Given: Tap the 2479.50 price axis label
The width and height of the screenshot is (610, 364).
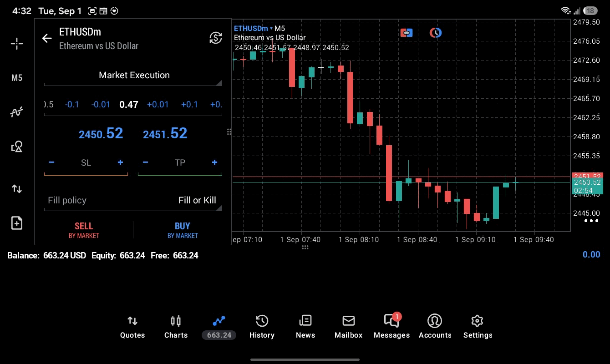Looking at the screenshot, I should [586, 22].
